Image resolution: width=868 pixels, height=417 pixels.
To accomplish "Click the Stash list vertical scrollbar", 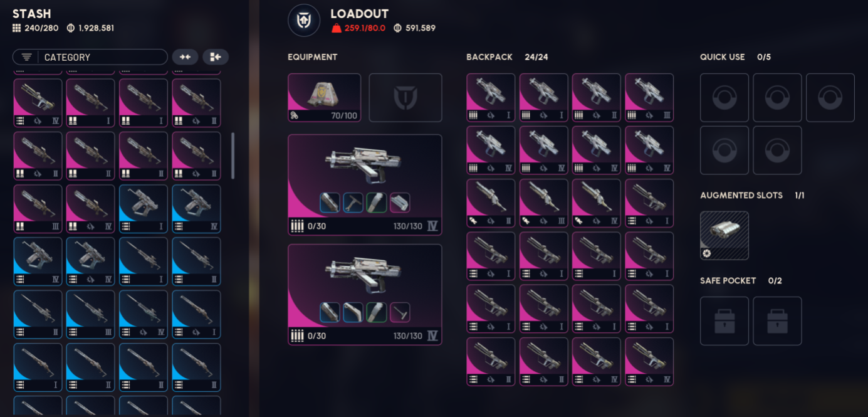I will pos(233,156).
